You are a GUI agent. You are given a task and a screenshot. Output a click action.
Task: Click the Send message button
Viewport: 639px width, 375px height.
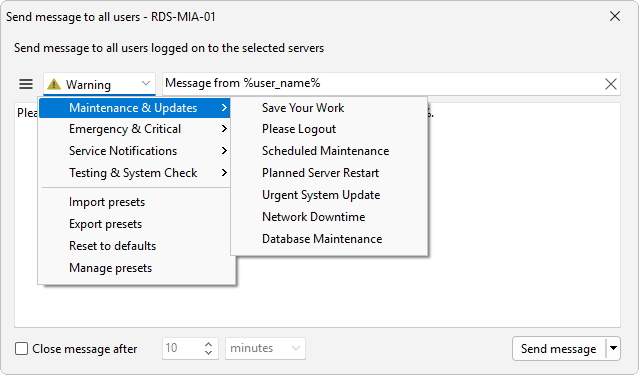tap(559, 349)
